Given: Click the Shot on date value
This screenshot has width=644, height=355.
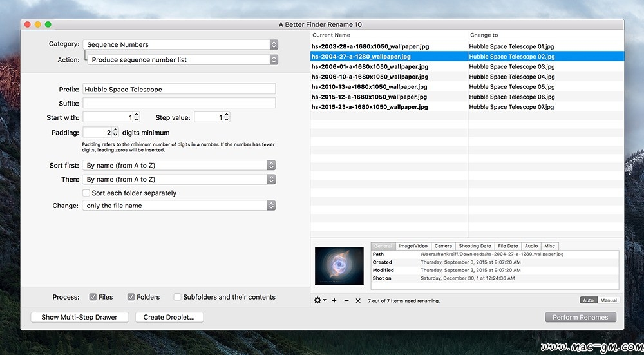Looking at the screenshot, I should [x=468, y=278].
